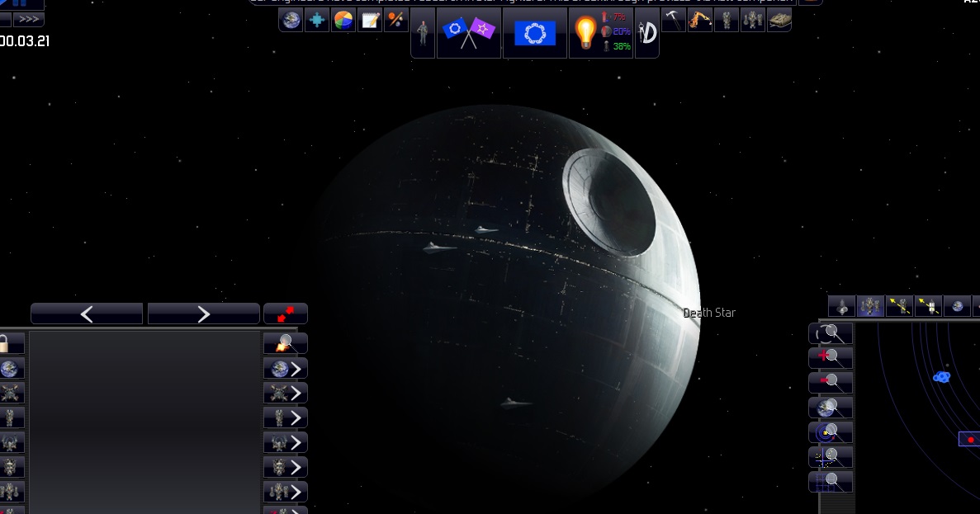Toggle the red expand-arrows button above the list
The image size is (980, 514).
pos(286,313)
